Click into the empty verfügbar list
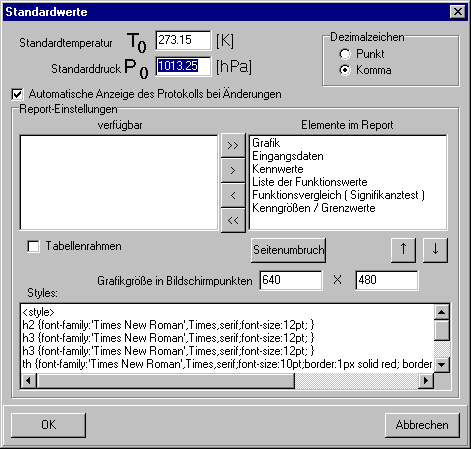This screenshot has height=449, width=471. (119, 182)
